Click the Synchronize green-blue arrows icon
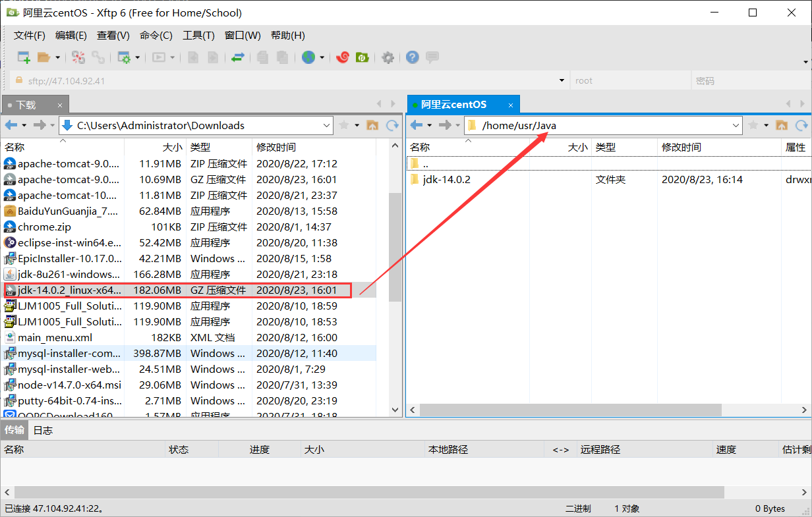Screen dimensions: 812x517 (x=238, y=57)
